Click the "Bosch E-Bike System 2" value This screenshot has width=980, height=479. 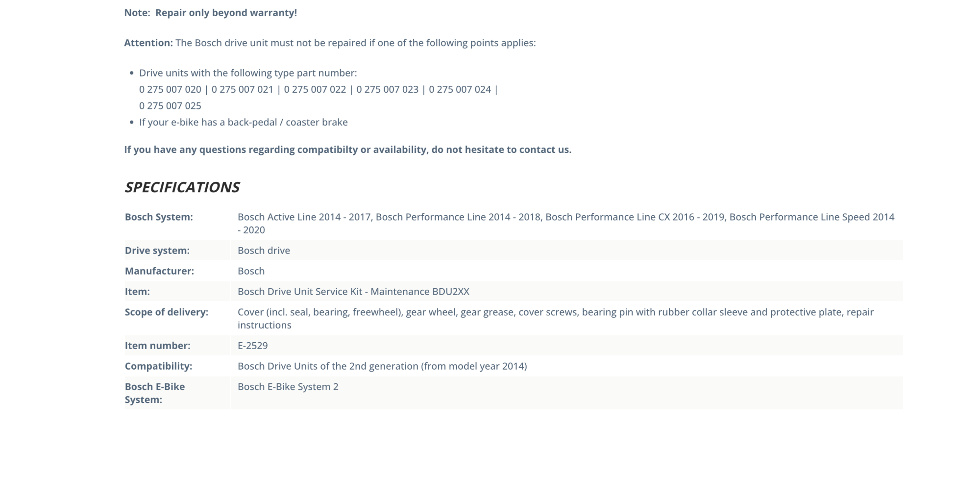(x=288, y=387)
